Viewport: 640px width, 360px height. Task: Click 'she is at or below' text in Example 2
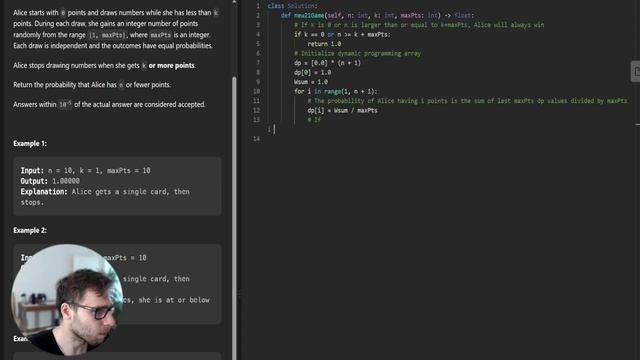point(174,300)
